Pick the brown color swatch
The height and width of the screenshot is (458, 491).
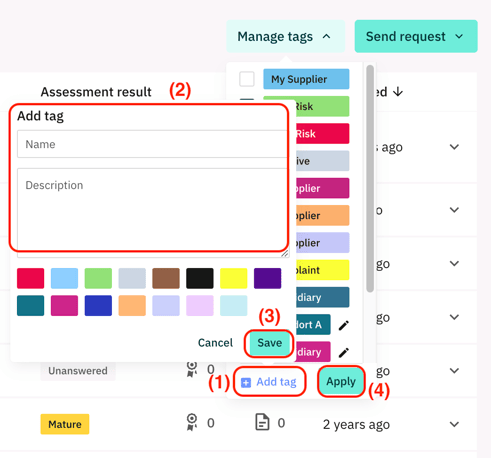166,278
